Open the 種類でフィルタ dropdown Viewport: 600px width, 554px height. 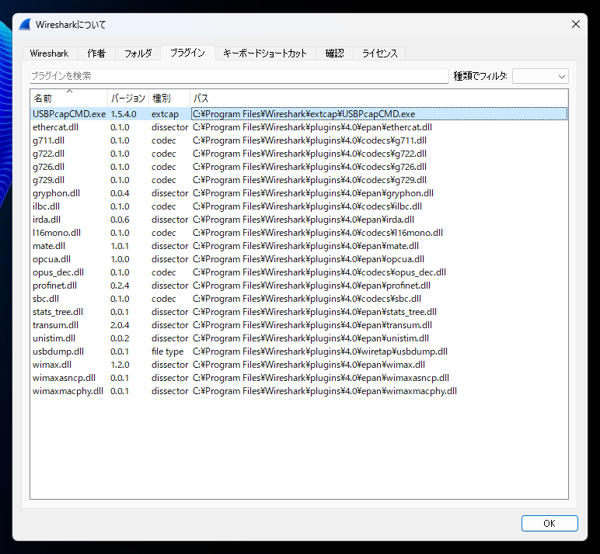[540, 76]
